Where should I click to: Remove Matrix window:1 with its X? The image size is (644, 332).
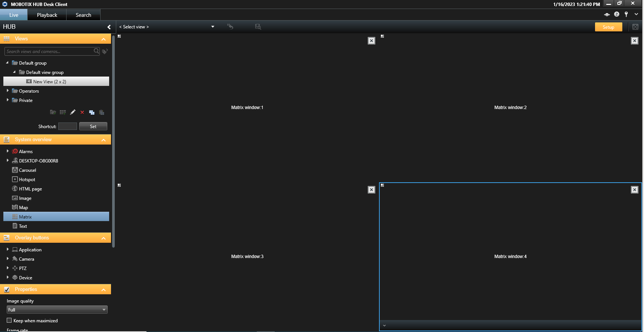click(x=372, y=41)
